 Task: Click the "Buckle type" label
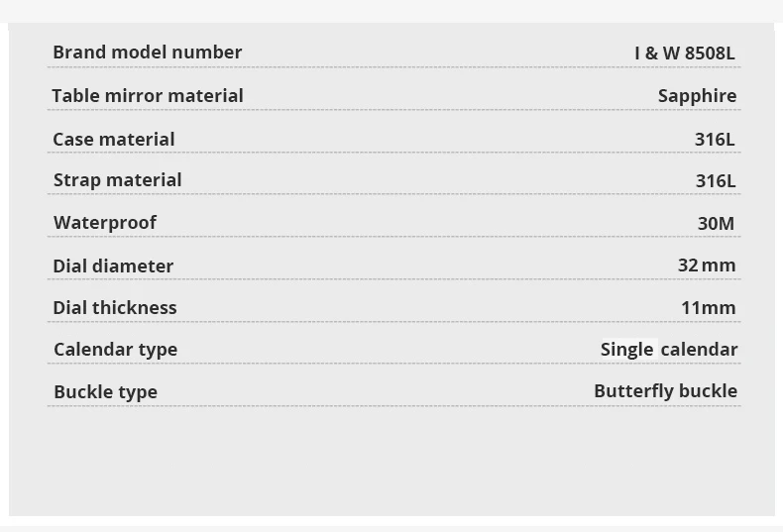pos(105,392)
